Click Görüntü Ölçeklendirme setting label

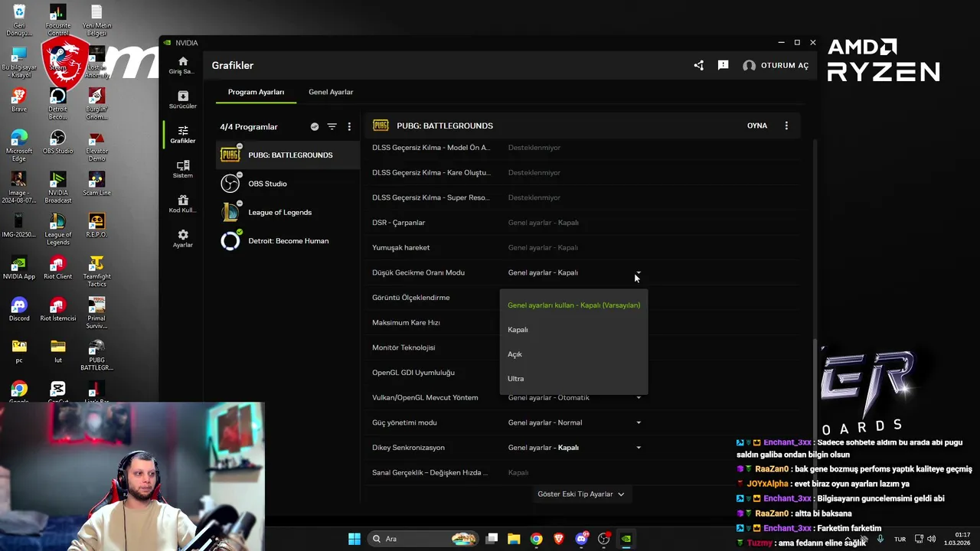(410, 298)
